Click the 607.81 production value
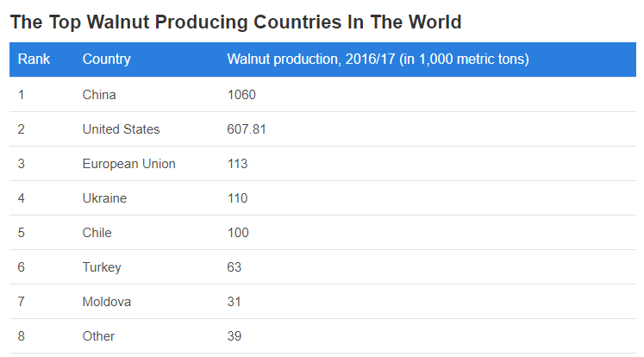 pyautogui.click(x=247, y=129)
